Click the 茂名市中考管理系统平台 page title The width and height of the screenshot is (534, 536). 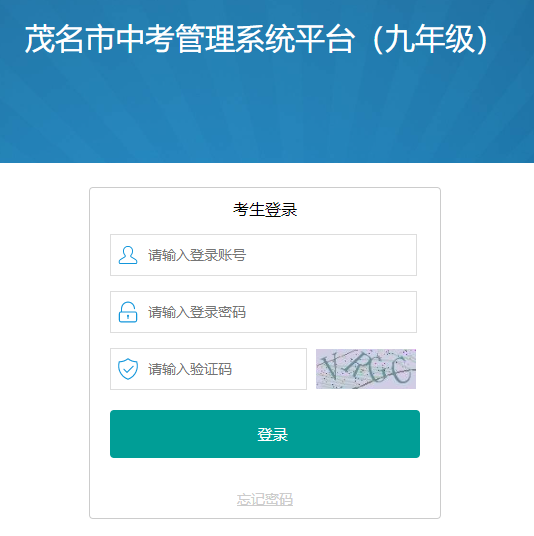(190, 39)
